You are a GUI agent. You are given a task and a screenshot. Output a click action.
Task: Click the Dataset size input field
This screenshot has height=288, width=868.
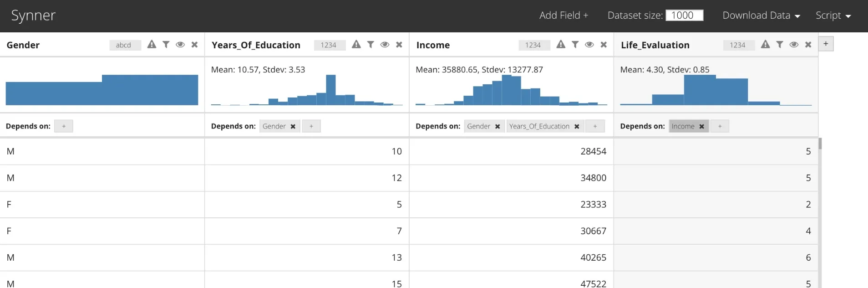(684, 15)
